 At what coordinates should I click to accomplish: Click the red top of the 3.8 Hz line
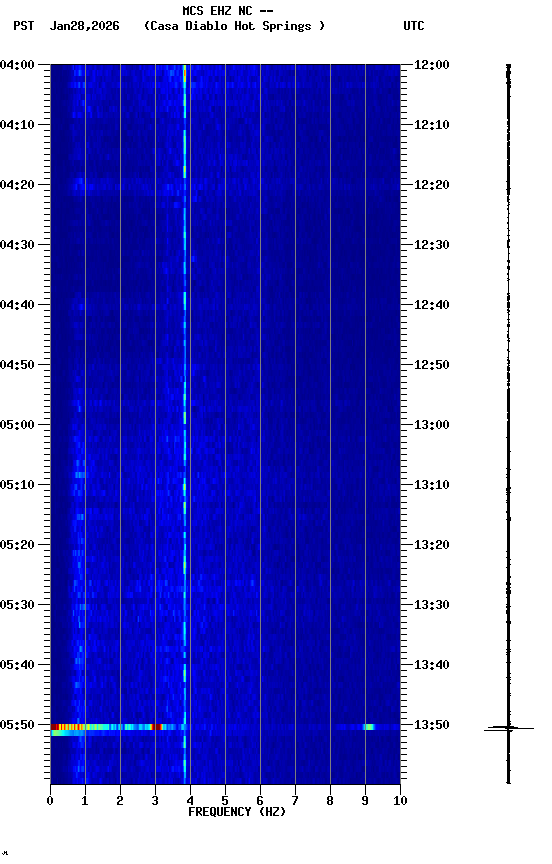coord(185,73)
